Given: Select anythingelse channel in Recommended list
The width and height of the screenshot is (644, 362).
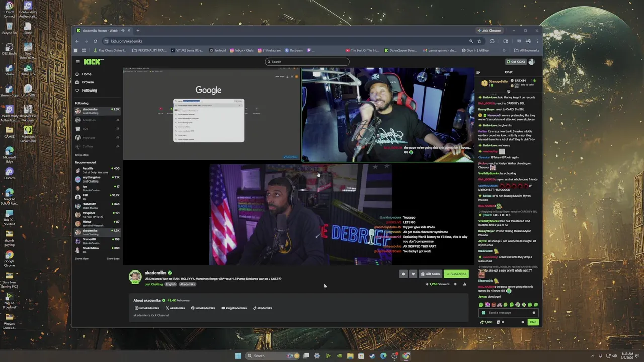Looking at the screenshot, I should tap(97, 179).
